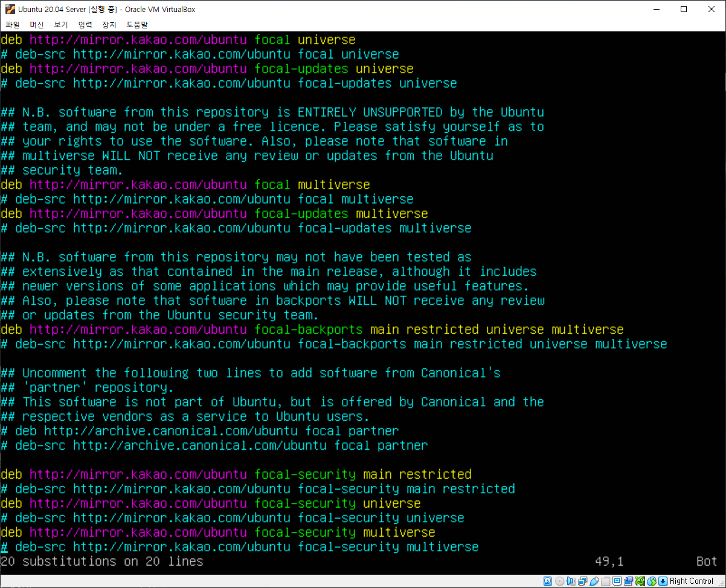The height and width of the screenshot is (588, 726).
Task: Click the mouse integration status icon
Action: [x=652, y=581]
